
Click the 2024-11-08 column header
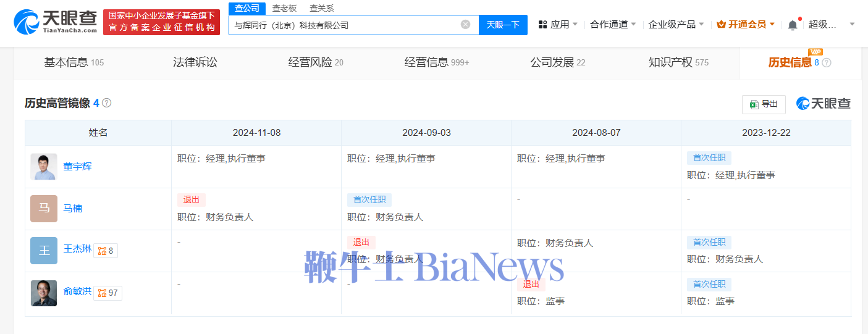[x=256, y=133]
